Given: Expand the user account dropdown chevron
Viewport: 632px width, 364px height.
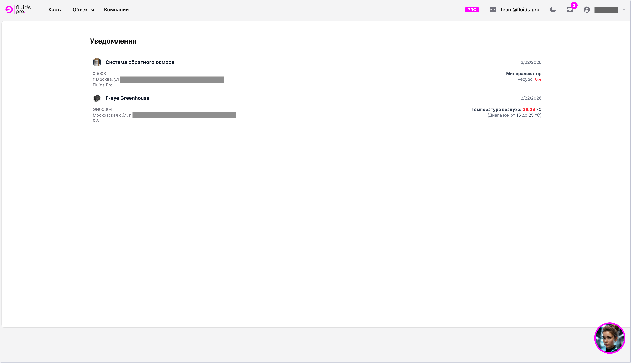Looking at the screenshot, I should point(624,10).
